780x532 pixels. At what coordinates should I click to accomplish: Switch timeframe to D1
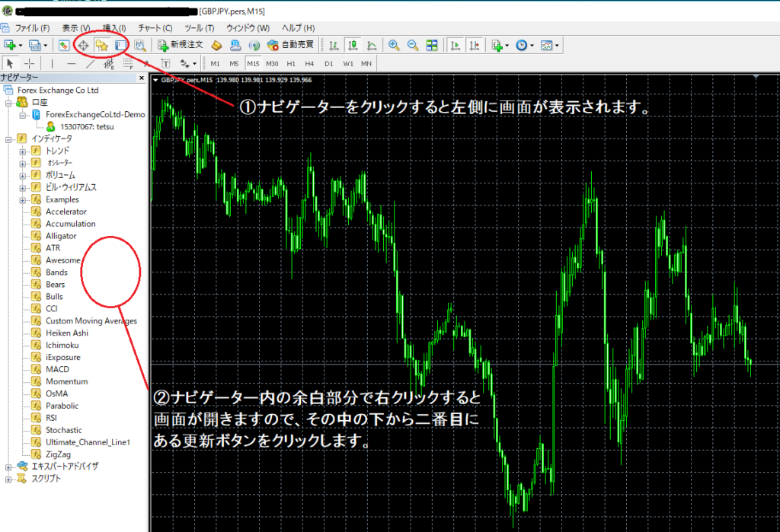(x=329, y=64)
